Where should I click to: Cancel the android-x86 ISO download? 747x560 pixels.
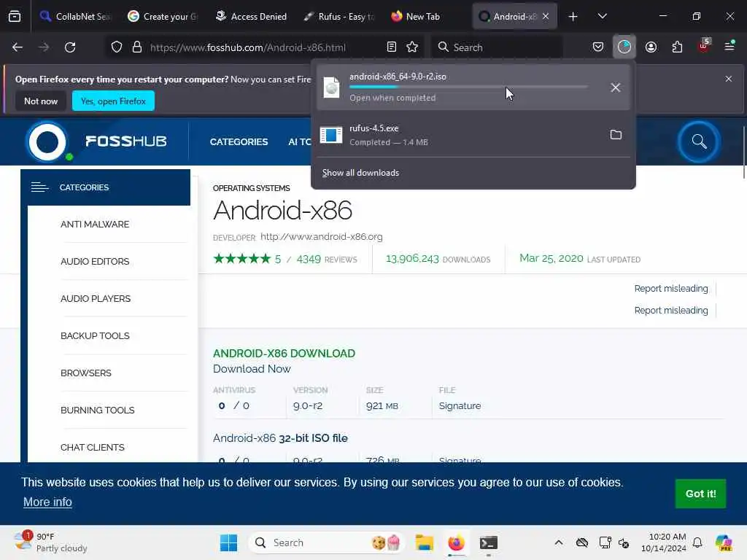[x=616, y=87]
